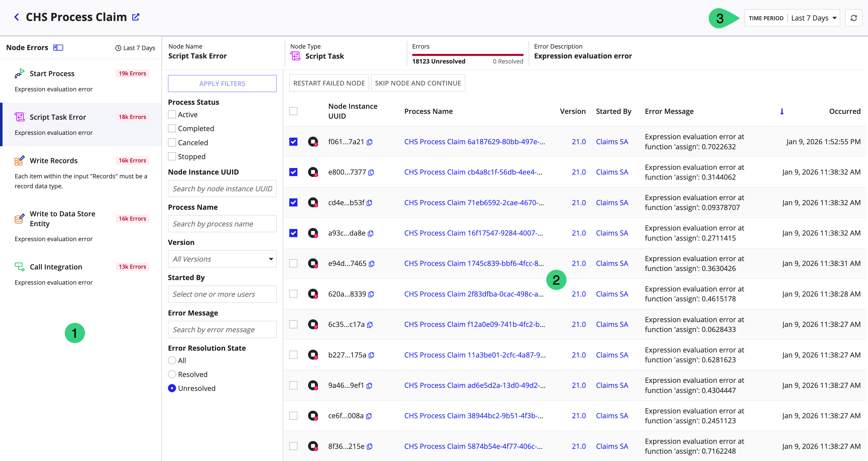
Task: Copy UUID 620a...8339 with copy icon
Action: pos(371,294)
